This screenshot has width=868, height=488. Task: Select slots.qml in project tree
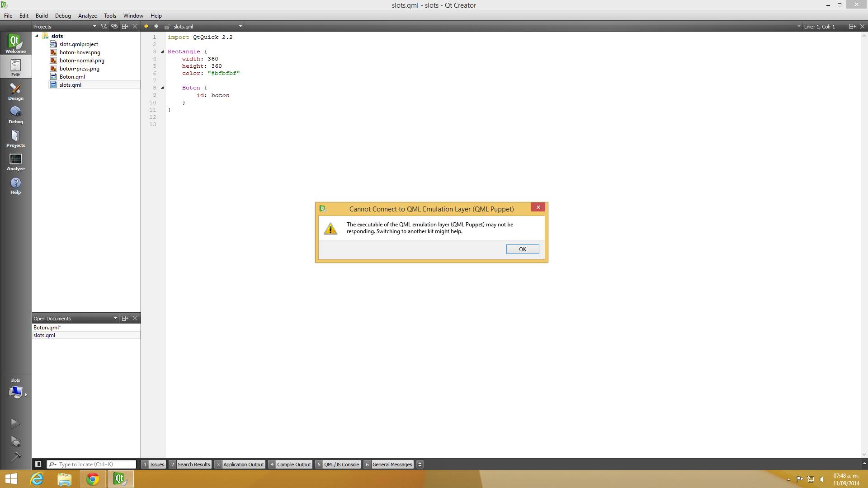71,85
